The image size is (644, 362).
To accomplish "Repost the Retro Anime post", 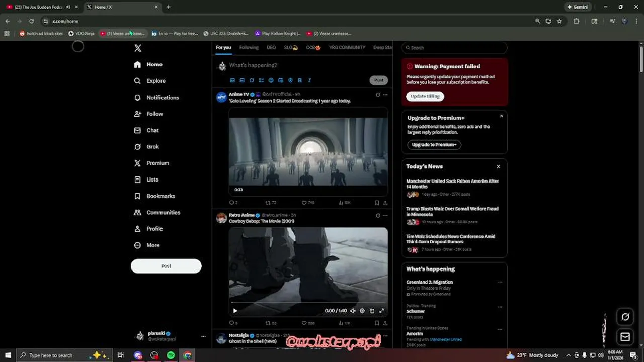I will tap(271, 323).
